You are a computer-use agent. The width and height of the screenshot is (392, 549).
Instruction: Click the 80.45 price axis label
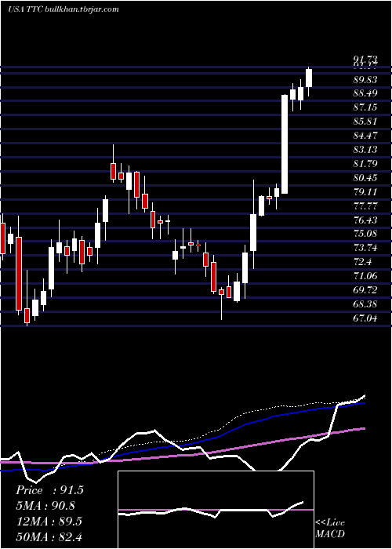pos(365,178)
